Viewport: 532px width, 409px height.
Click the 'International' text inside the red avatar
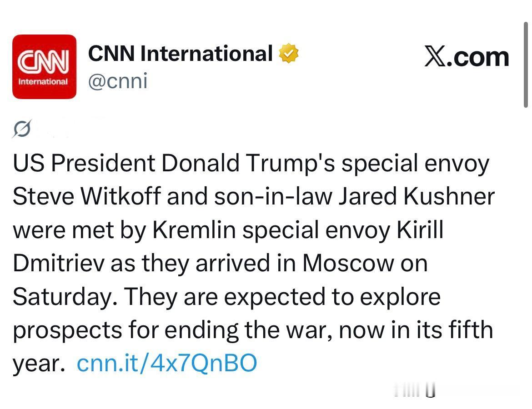(x=43, y=82)
